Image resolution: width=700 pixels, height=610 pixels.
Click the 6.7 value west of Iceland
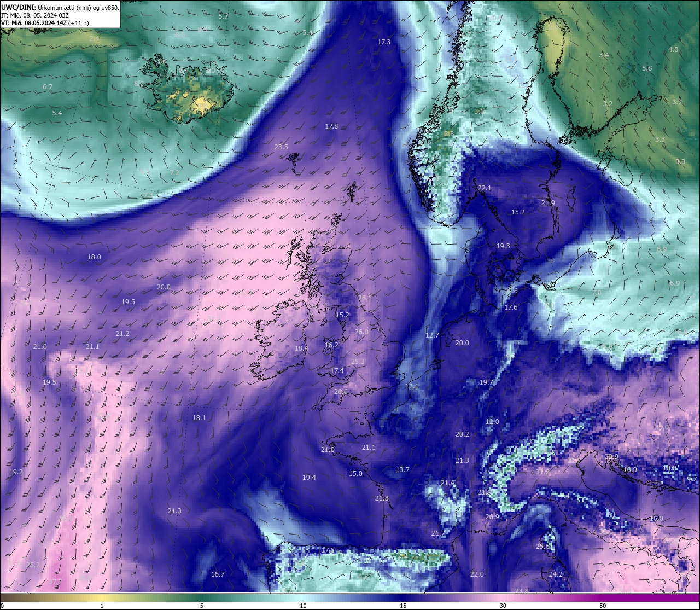48,87
